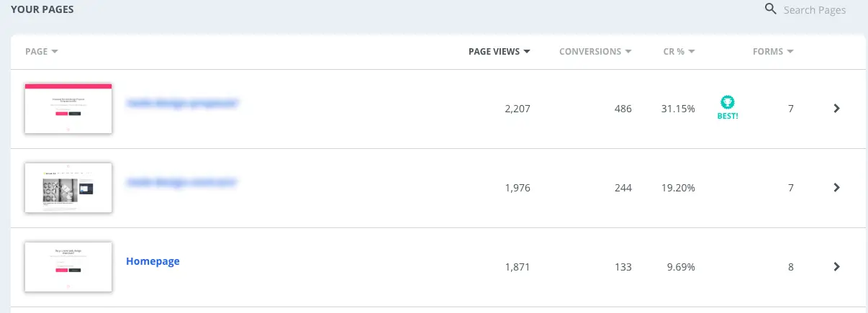
Task: Open the first blurred page title link
Action: coord(182,103)
